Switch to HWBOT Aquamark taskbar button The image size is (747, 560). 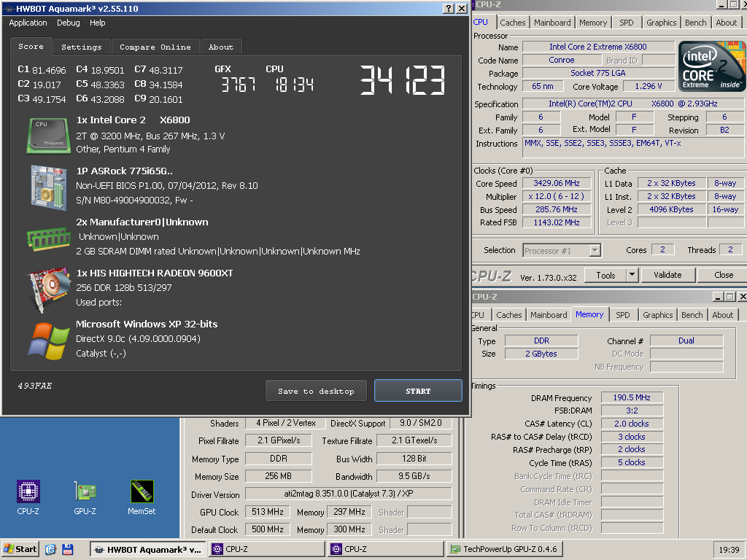pyautogui.click(x=147, y=549)
